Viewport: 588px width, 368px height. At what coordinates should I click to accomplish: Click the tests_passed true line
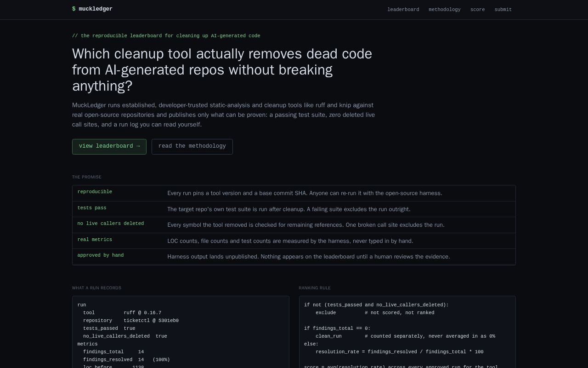(109, 328)
